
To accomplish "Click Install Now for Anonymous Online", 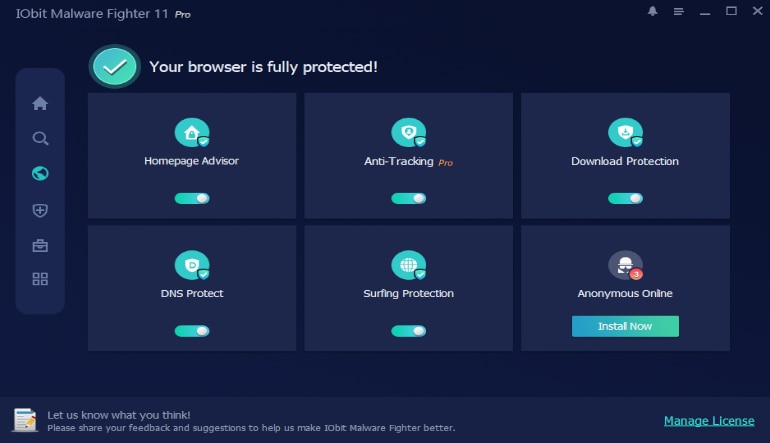I will coord(625,326).
